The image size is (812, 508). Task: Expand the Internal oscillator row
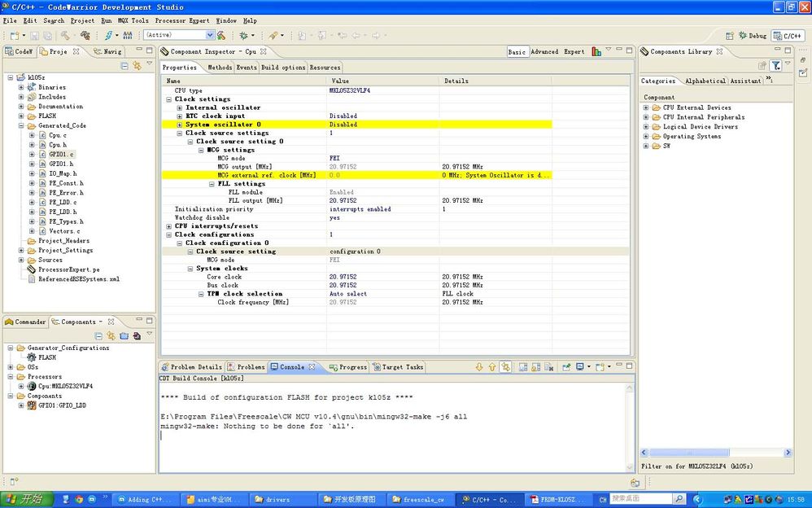click(x=180, y=107)
